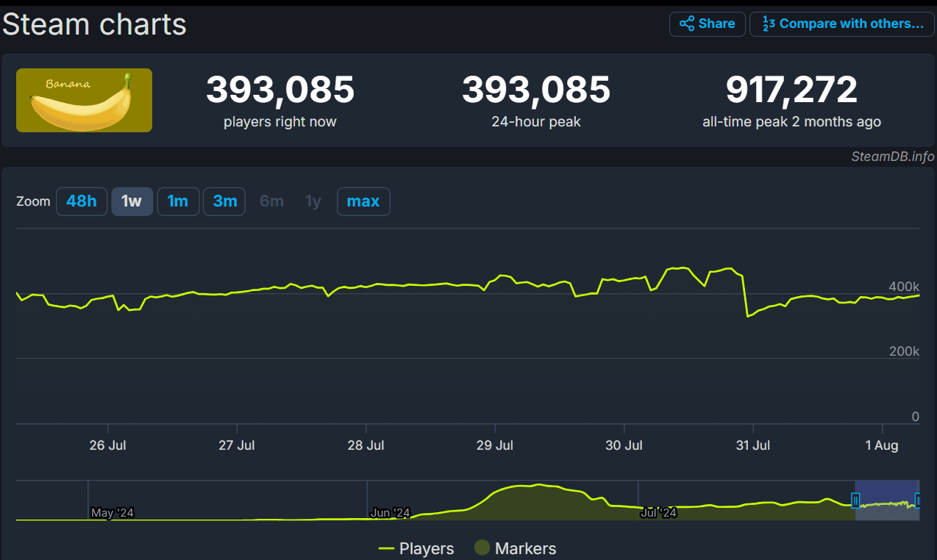Click the 29 Jul date label
The width and height of the screenshot is (937, 560).
point(495,445)
